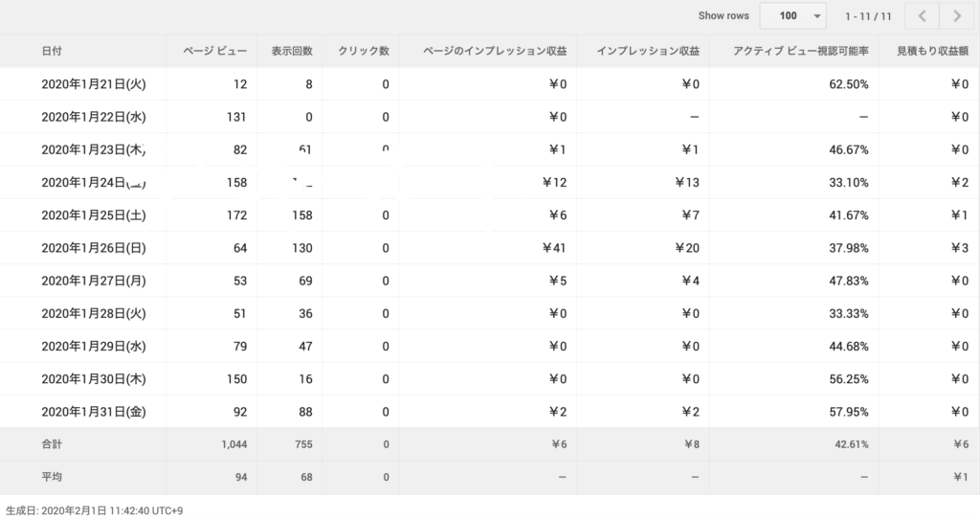Click the ¥20 impression revenue cell
This screenshot has width=980, height=520.
click(x=687, y=248)
